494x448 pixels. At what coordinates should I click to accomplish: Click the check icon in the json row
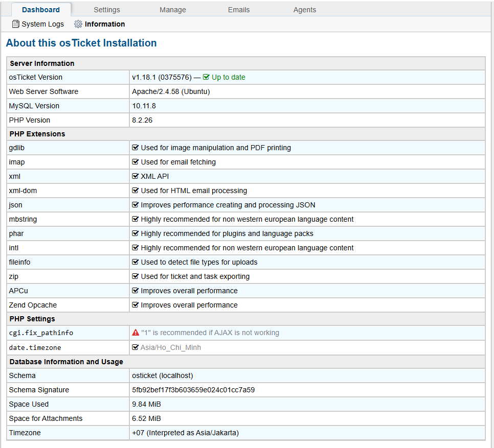click(135, 205)
